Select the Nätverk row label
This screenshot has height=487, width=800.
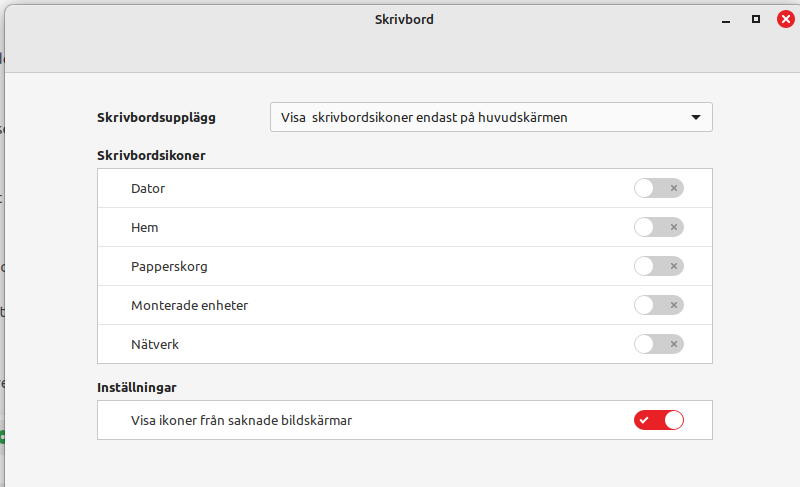pos(155,344)
